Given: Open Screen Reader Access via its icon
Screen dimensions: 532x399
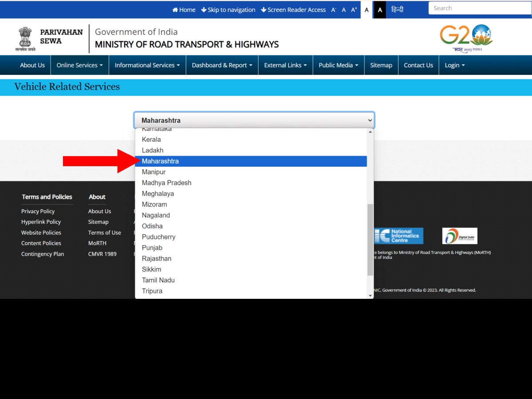Looking at the screenshot, I should 264,10.
